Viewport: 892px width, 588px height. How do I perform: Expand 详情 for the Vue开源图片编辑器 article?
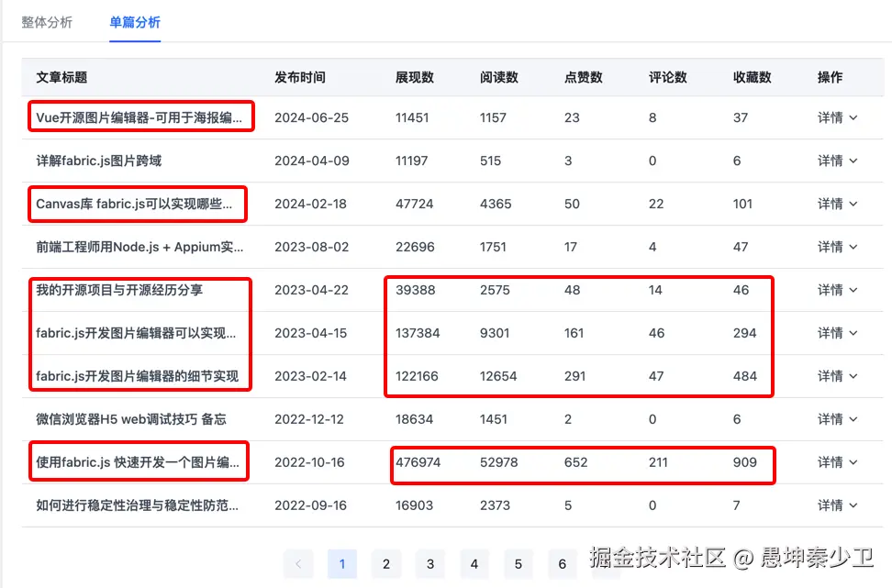pos(837,117)
